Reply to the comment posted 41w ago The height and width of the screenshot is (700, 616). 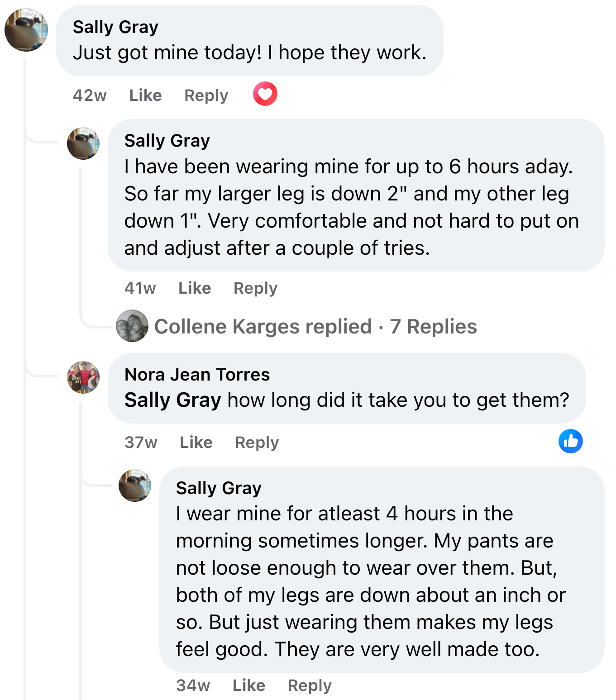[x=255, y=288]
